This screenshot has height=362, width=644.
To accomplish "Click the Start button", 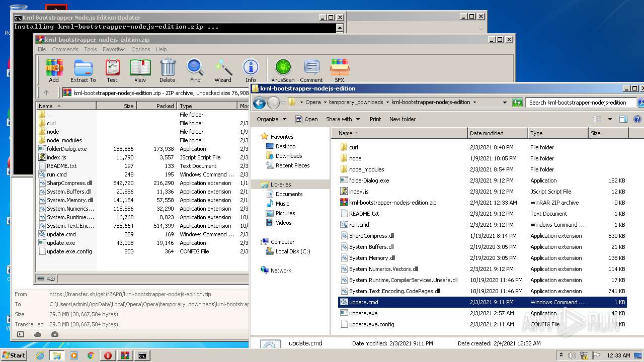I will coord(14,355).
